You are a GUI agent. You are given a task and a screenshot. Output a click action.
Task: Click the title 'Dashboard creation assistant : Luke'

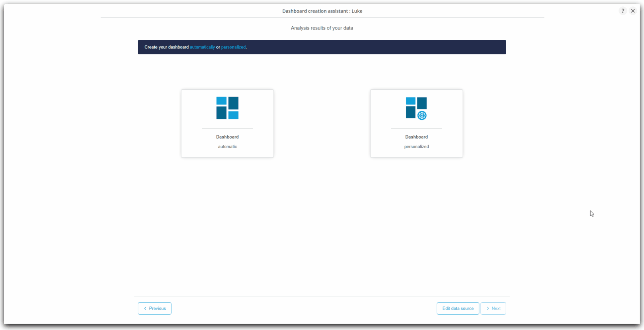coord(322,11)
